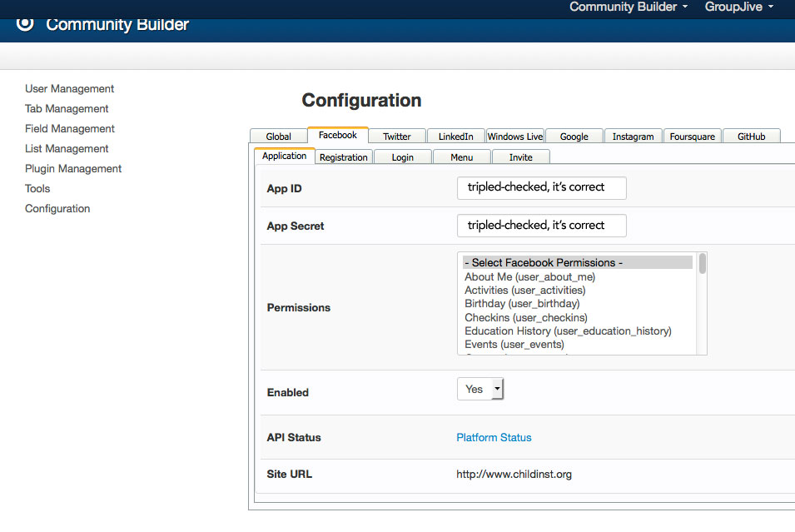Click the App ID field label
The image size is (795, 532).
[x=284, y=189]
